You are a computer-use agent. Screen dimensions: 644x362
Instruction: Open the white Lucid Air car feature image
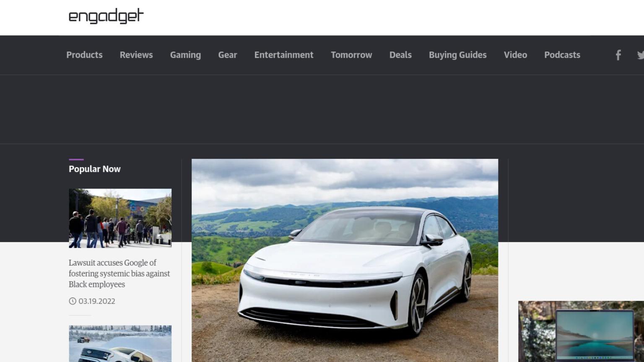coord(345,260)
